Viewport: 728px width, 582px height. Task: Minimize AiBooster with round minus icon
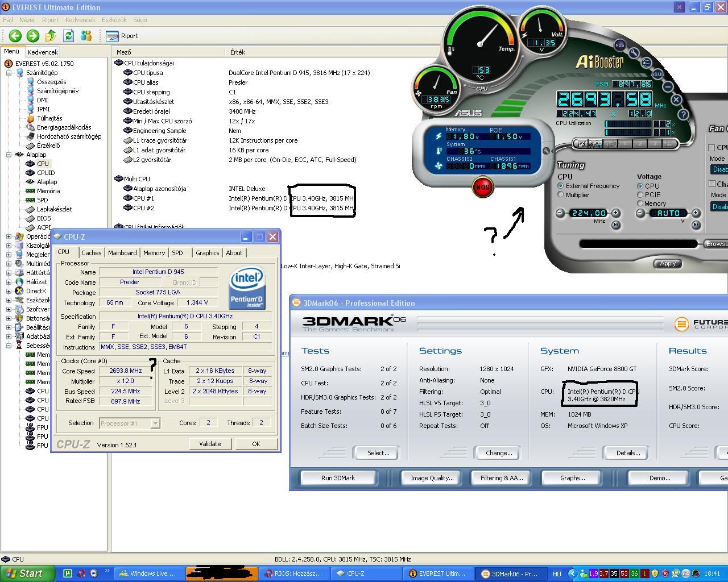coord(668,86)
